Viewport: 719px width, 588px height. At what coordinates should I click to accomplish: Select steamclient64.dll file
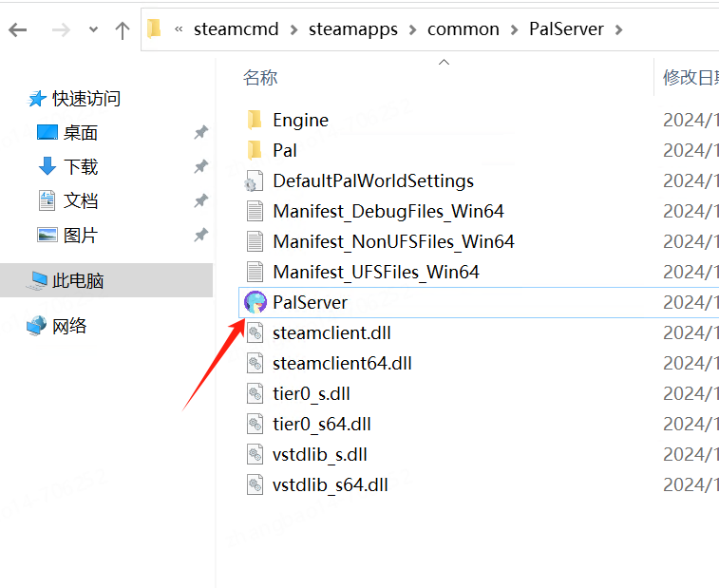(x=342, y=363)
